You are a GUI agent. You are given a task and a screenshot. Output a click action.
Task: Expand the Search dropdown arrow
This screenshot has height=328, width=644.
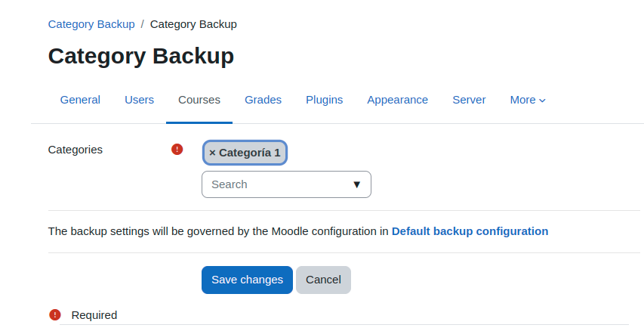tap(356, 184)
